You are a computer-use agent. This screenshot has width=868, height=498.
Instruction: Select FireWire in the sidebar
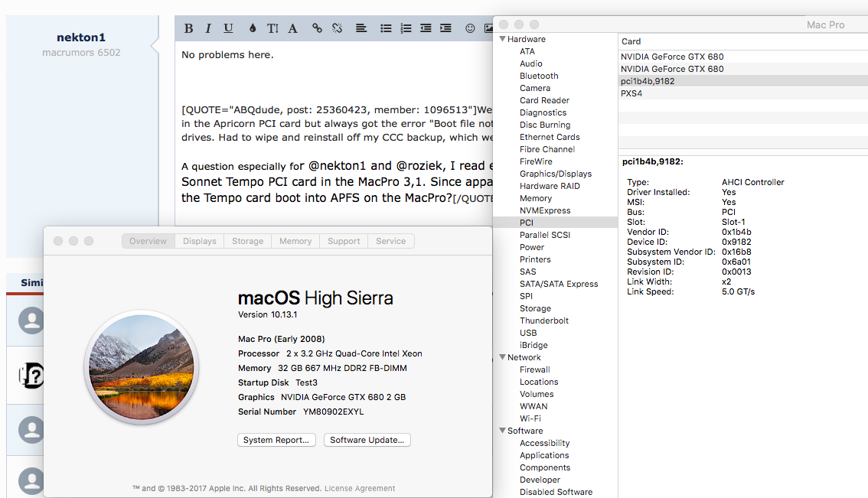(535, 161)
